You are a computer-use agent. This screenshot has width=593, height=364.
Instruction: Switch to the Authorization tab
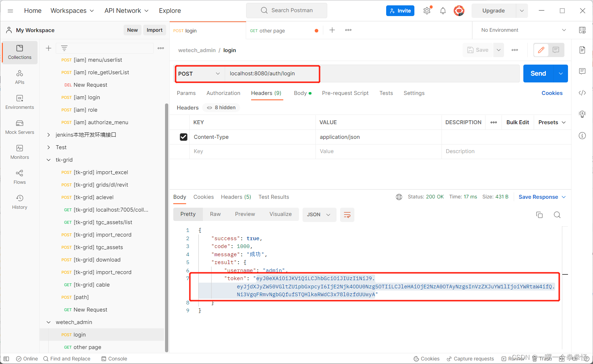(223, 93)
